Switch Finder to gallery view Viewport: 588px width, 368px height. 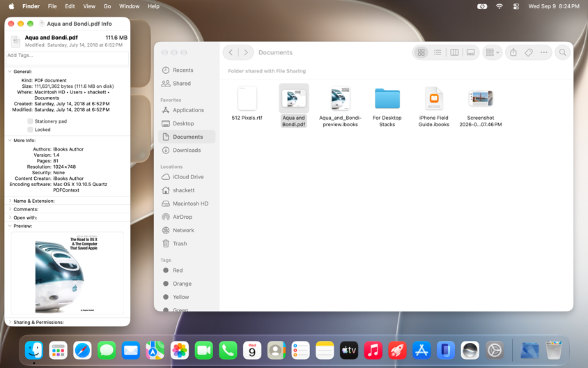click(x=471, y=52)
